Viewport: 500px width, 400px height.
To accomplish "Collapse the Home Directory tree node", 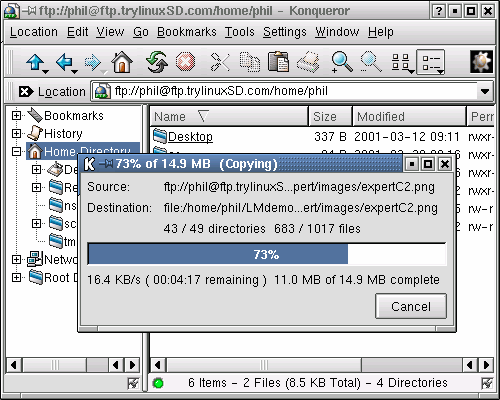I will 16,152.
